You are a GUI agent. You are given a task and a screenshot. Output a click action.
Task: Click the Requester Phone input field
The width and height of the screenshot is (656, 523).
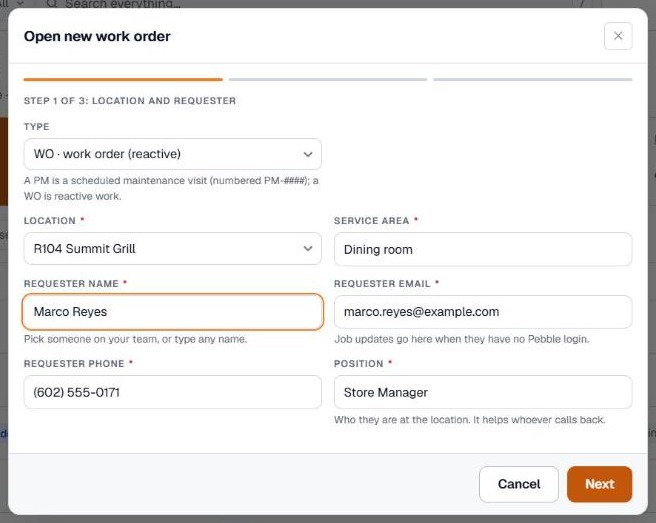(172, 392)
